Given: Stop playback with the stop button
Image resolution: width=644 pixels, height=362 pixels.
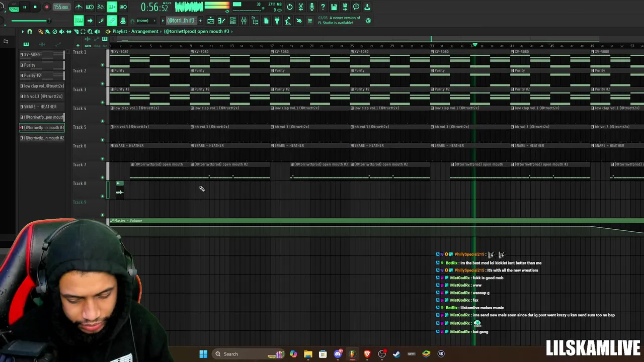Looking at the screenshot, I should click(35, 7).
